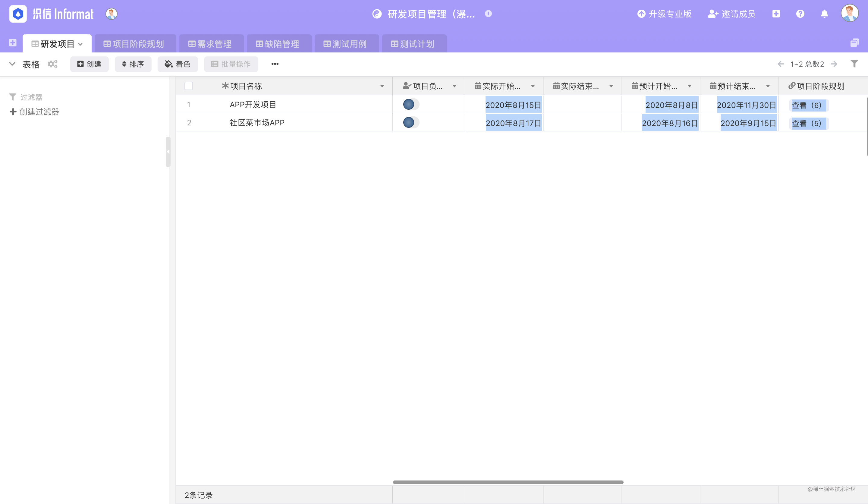Open the filter funnel icon
This screenshot has height=504, width=868.
854,64
